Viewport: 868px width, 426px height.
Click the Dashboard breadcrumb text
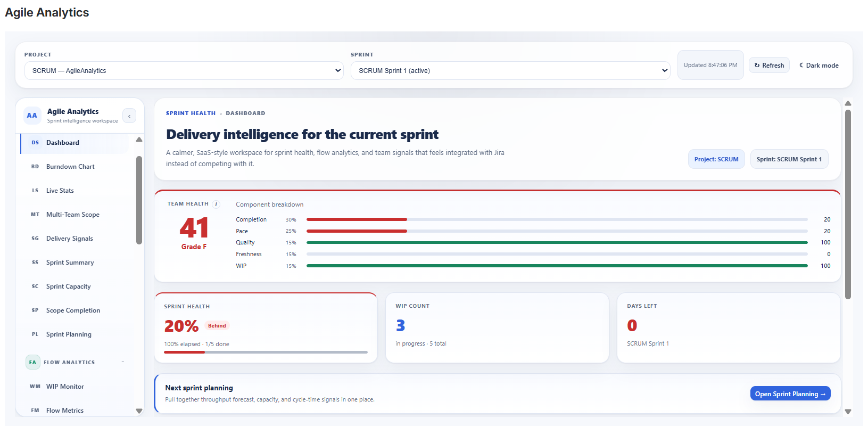tap(245, 113)
